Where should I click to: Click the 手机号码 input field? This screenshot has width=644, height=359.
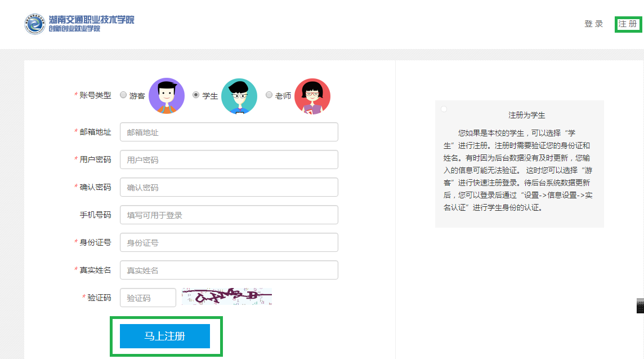coord(229,215)
